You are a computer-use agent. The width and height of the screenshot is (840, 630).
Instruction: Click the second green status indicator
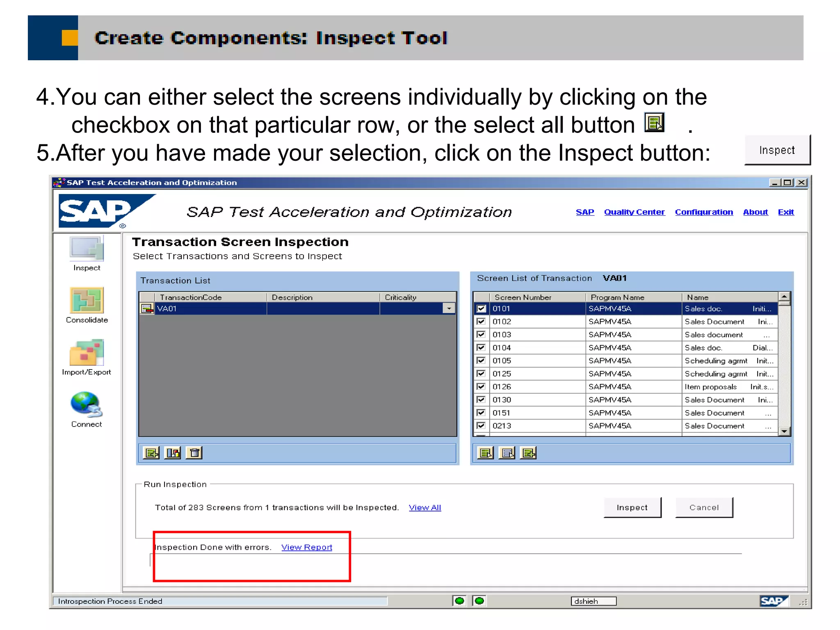479,601
